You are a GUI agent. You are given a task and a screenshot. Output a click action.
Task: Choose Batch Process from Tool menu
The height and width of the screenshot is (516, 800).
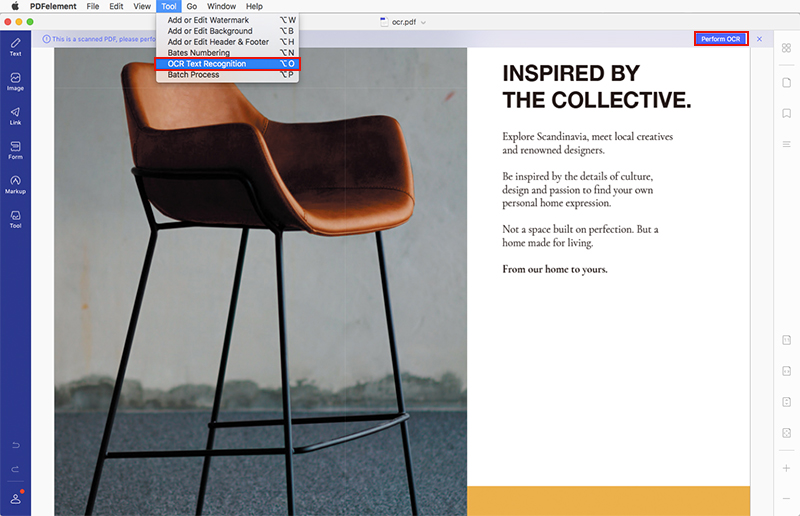click(x=193, y=75)
